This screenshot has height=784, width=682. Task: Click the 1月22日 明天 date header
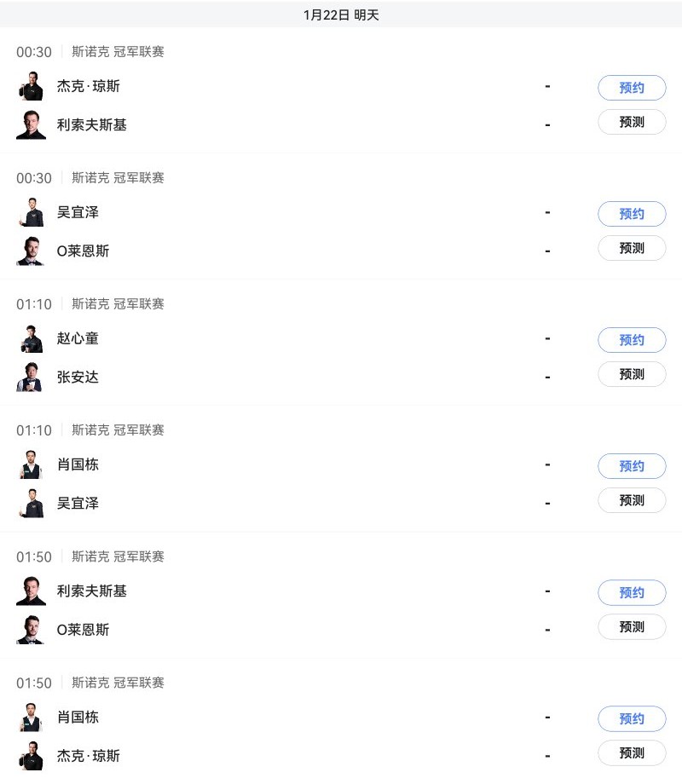[x=341, y=15]
